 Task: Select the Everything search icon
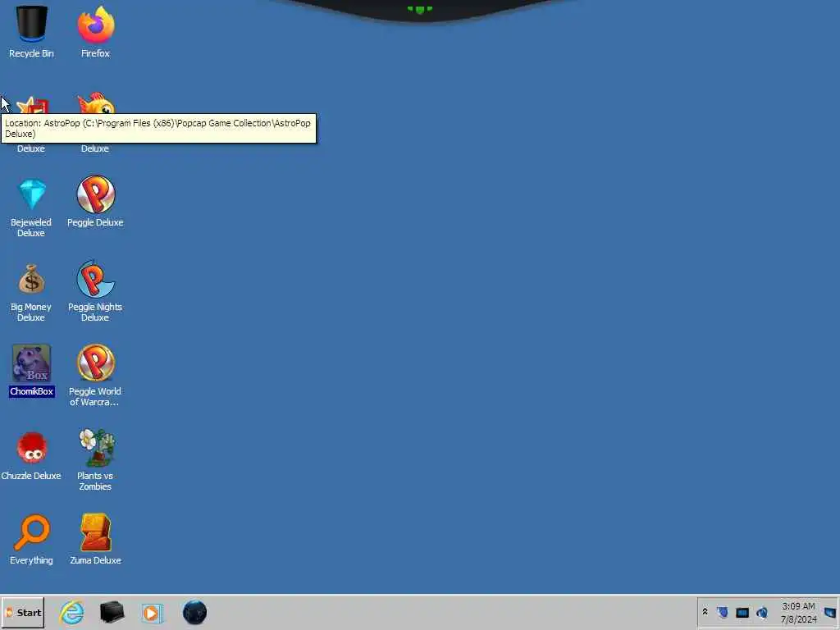tap(32, 532)
